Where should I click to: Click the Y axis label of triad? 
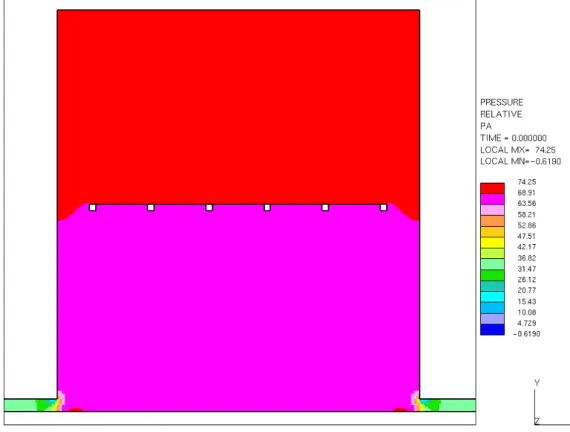coord(537,383)
